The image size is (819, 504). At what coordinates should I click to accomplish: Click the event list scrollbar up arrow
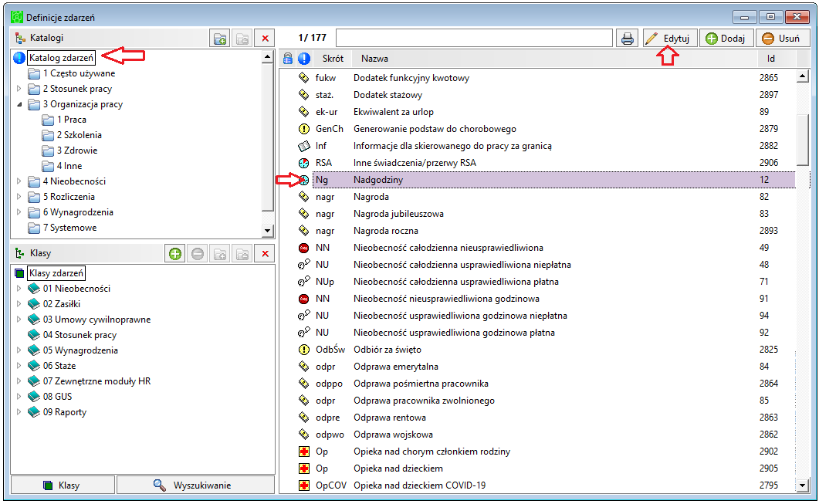click(x=803, y=77)
